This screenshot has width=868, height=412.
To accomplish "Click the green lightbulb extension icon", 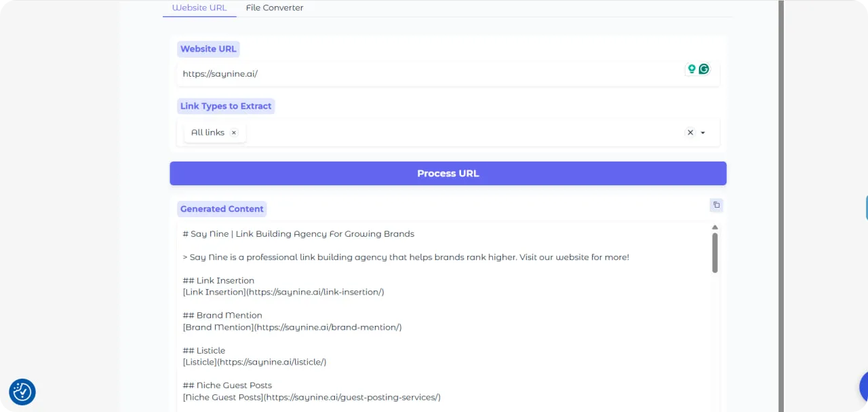I will [x=692, y=69].
